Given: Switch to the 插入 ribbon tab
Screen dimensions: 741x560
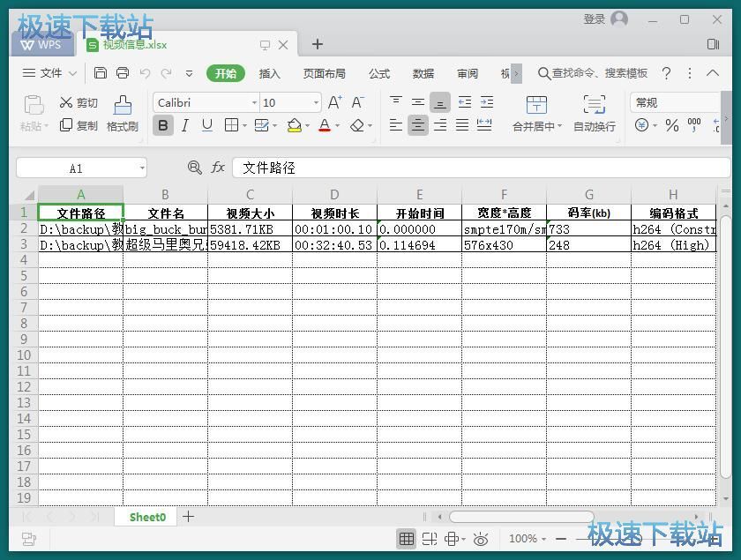Looking at the screenshot, I should click(x=269, y=73).
